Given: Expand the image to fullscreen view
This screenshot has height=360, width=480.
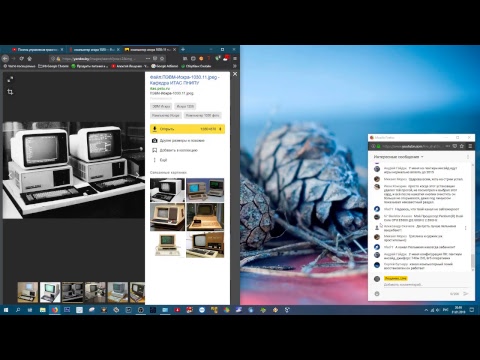Looking at the screenshot, I should click(x=10, y=79).
